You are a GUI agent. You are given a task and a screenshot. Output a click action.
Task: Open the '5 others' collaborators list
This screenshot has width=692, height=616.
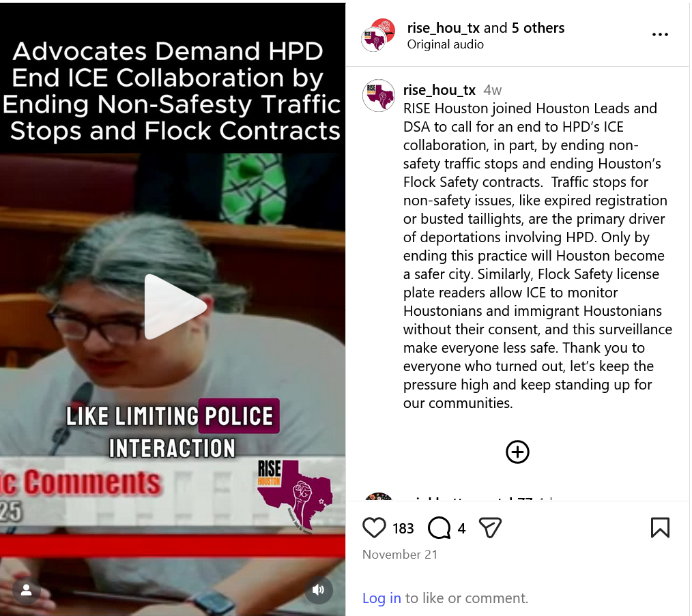[x=538, y=28]
